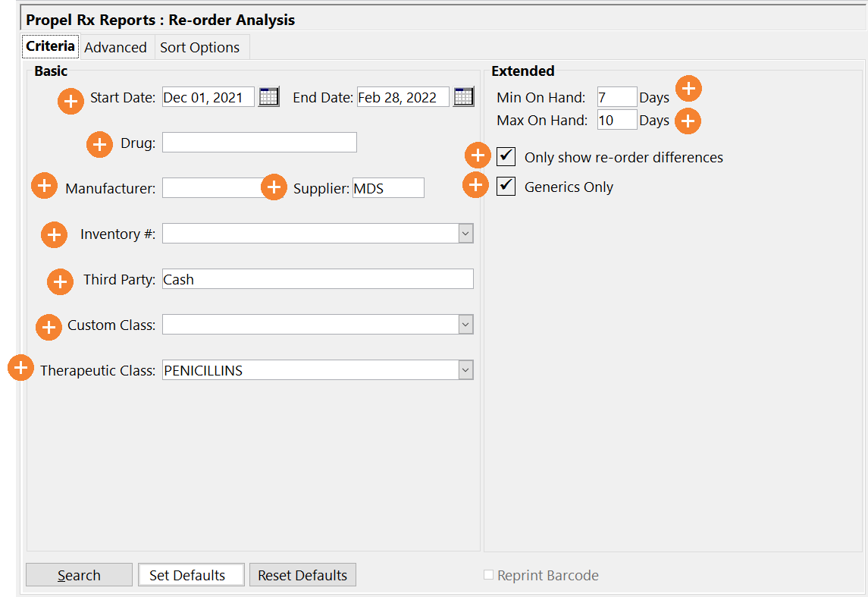Viewport: 868px width, 597px height.
Task: Click the plus hotspot next to Min On Hand
Action: pyautogui.click(x=688, y=89)
